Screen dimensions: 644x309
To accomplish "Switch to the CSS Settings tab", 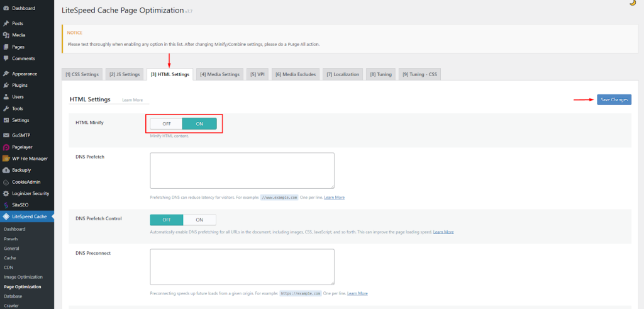I will 82,74.
